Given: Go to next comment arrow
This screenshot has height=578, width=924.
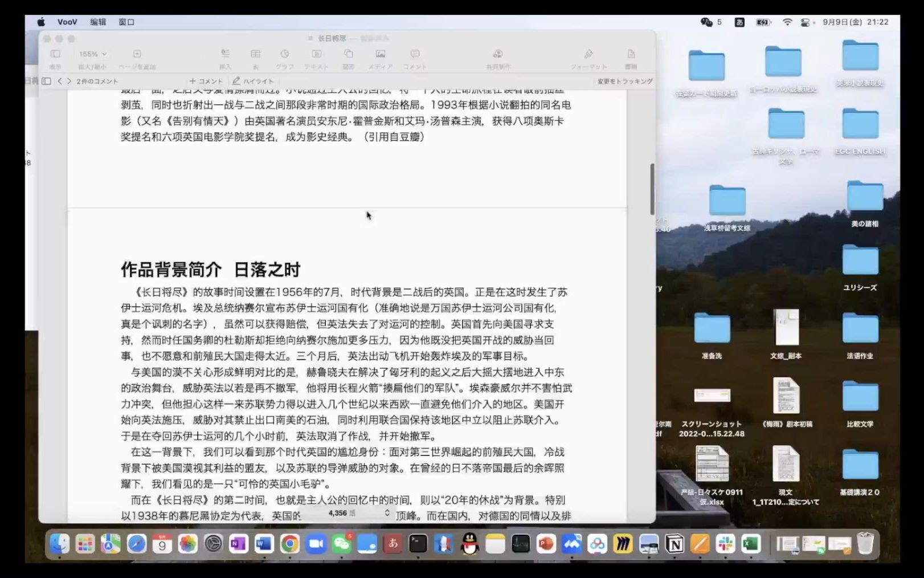Looking at the screenshot, I should point(69,81).
